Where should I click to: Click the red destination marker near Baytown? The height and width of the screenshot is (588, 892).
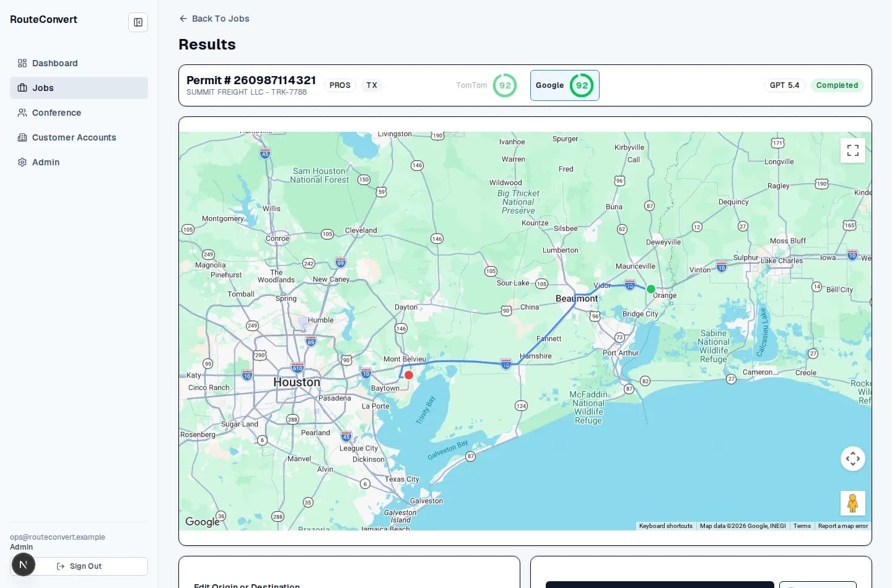point(409,375)
